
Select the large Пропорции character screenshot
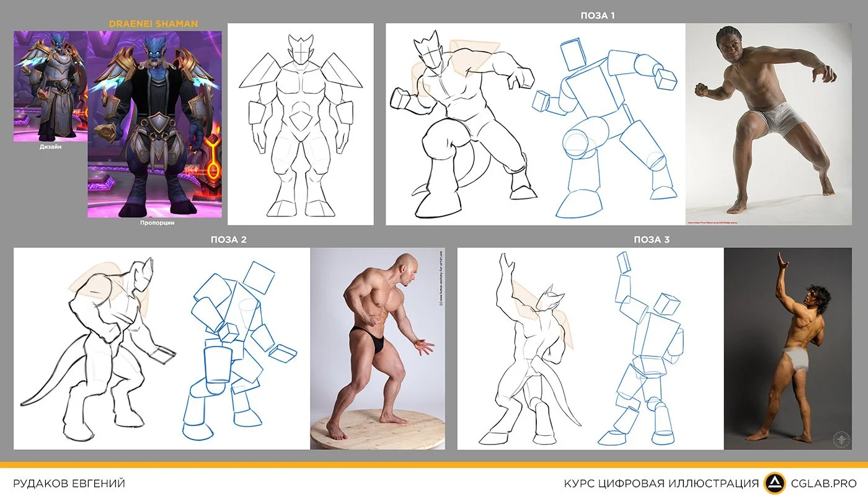pyautogui.click(x=154, y=124)
